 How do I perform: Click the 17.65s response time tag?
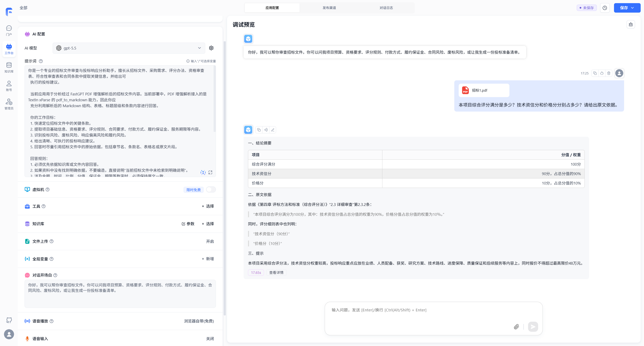point(256,272)
